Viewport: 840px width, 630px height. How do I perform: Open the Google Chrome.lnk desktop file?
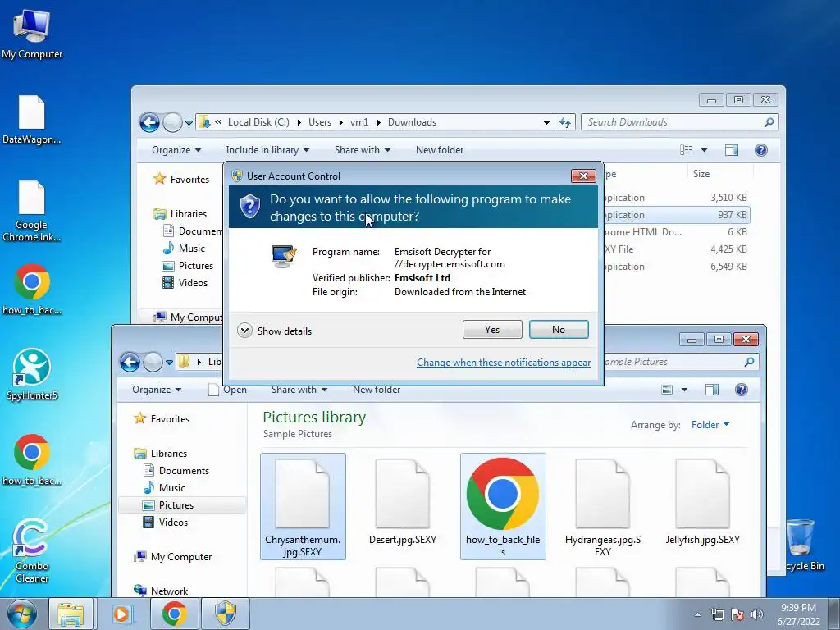pyautogui.click(x=32, y=211)
